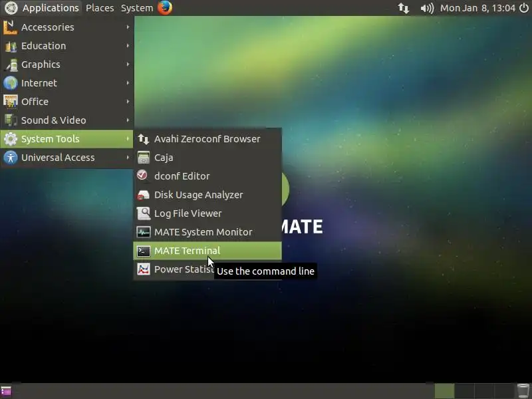Image resolution: width=532 pixels, height=399 pixels.
Task: Open Caja by its label
Action: click(164, 158)
